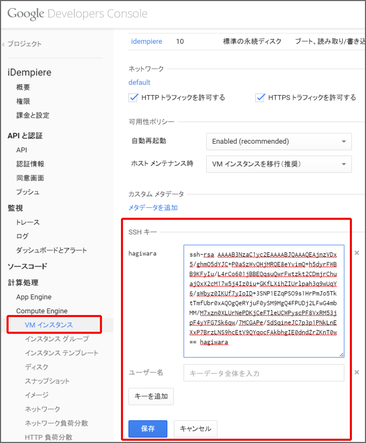Viewport: 366px width, 443px height.
Task: Open project Overview in sidebar
Action: pyautogui.click(x=23, y=87)
